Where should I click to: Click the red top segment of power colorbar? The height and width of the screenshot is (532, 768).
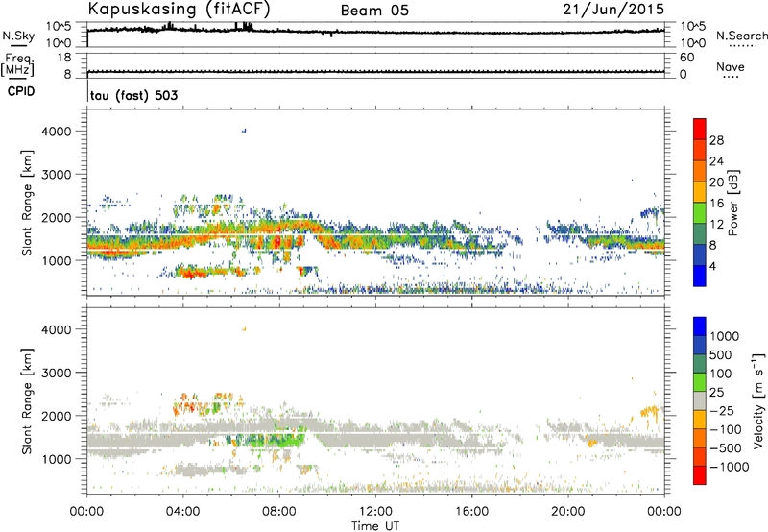point(700,129)
